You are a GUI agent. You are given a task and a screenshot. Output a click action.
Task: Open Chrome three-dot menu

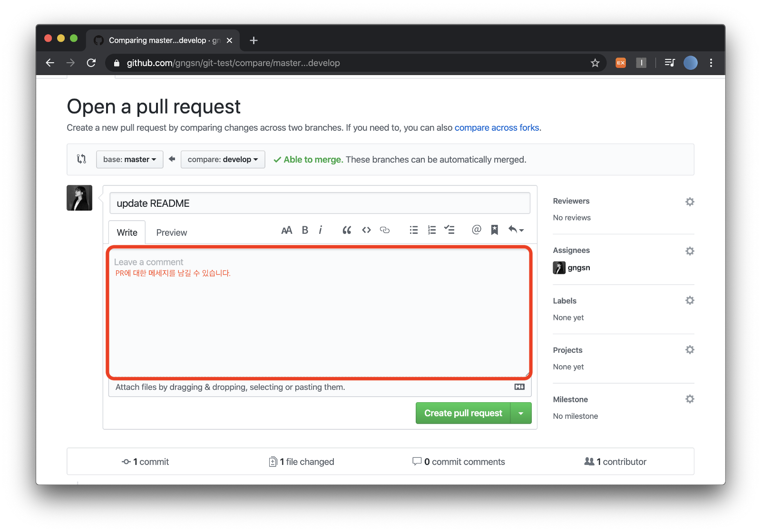[711, 63]
